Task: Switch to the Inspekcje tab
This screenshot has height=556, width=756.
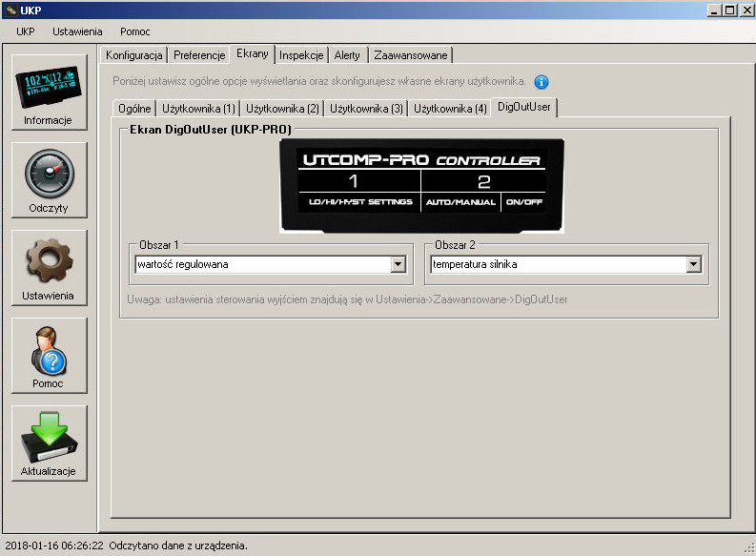Action: (302, 55)
